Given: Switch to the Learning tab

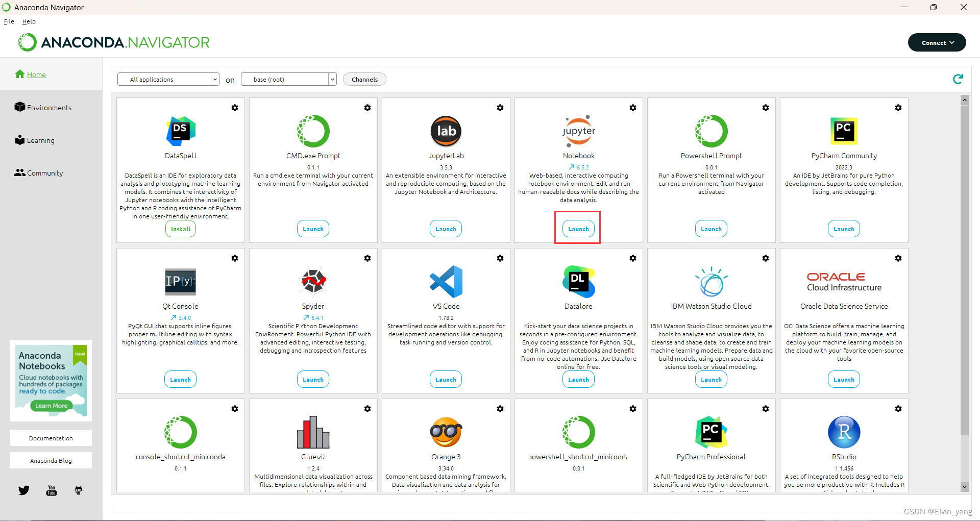Looking at the screenshot, I should (x=35, y=140).
